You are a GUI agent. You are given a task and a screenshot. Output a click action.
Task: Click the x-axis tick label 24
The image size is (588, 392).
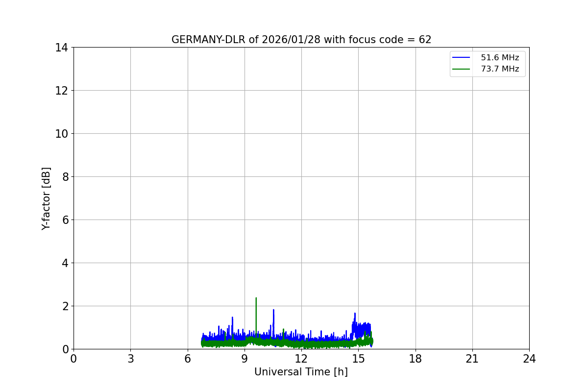point(529,359)
